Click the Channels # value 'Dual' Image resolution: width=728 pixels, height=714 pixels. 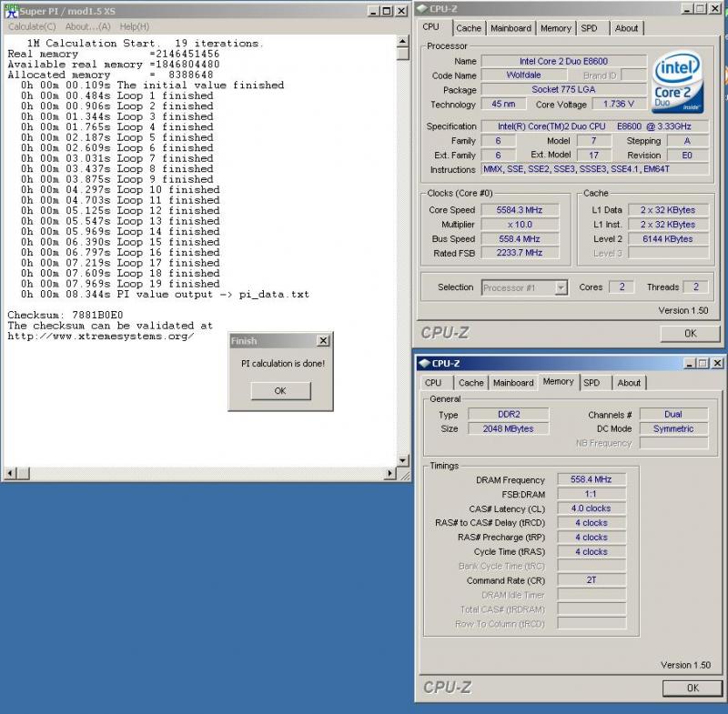tap(673, 414)
